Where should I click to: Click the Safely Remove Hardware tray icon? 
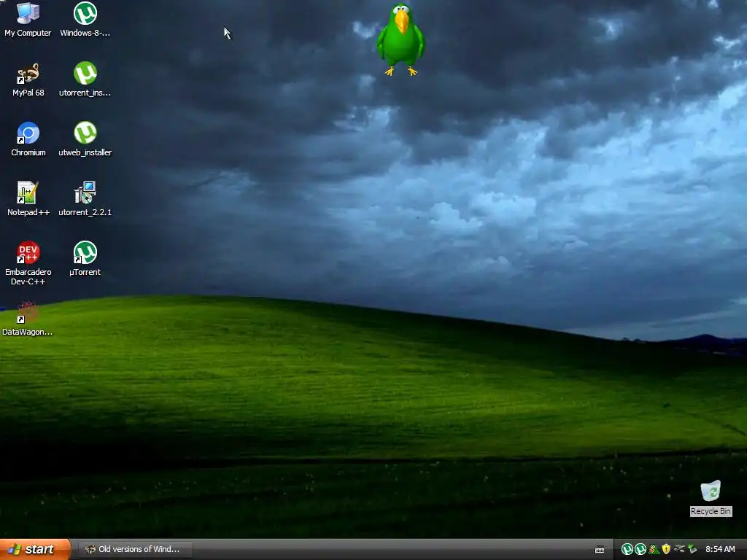(x=679, y=549)
